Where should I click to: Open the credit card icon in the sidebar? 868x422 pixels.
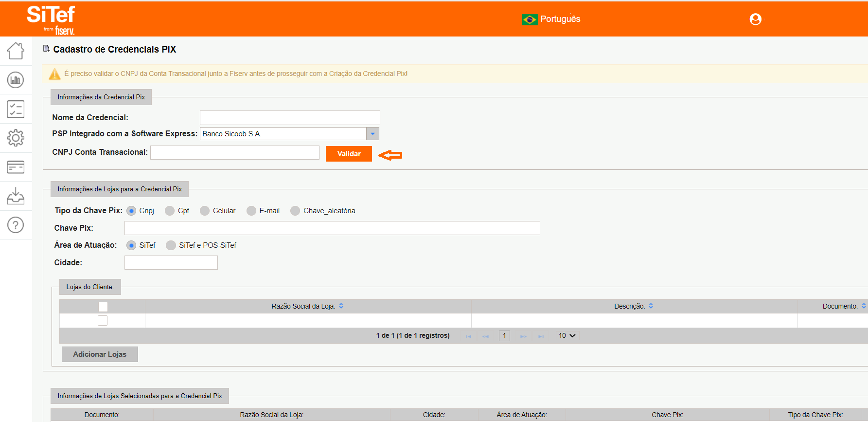pyautogui.click(x=16, y=167)
